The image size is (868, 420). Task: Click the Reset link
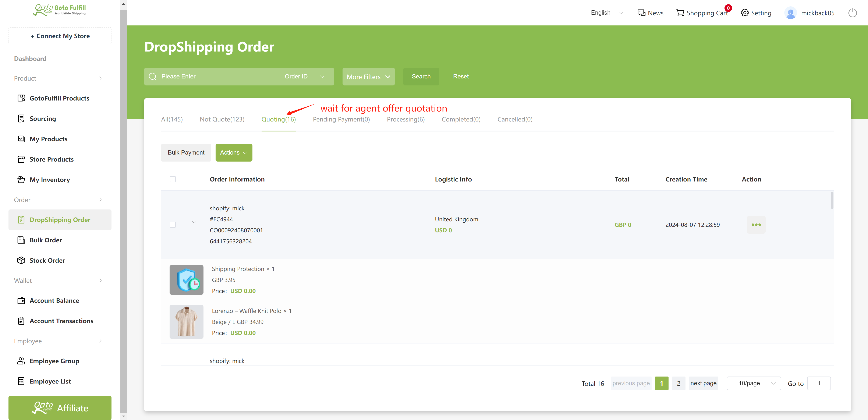click(x=461, y=77)
